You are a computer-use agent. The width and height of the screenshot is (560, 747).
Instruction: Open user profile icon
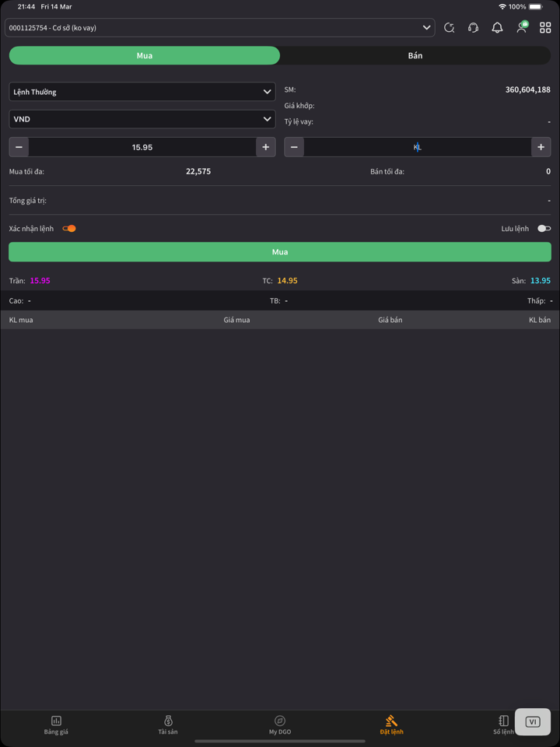coord(522,28)
